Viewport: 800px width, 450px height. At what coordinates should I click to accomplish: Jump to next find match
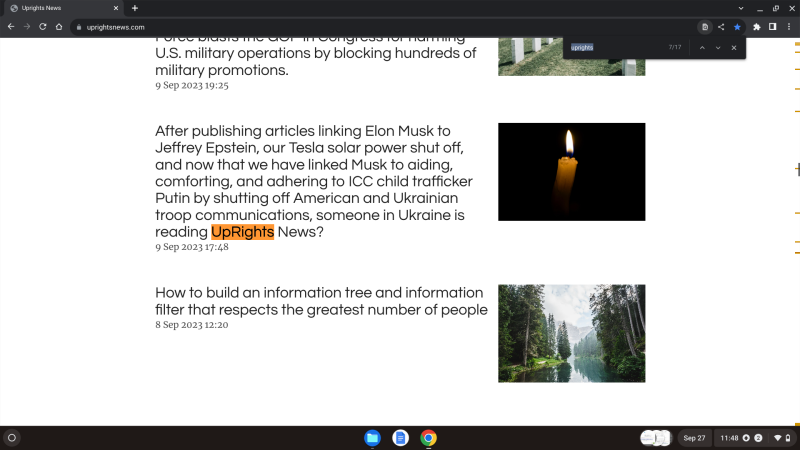pyautogui.click(x=718, y=47)
